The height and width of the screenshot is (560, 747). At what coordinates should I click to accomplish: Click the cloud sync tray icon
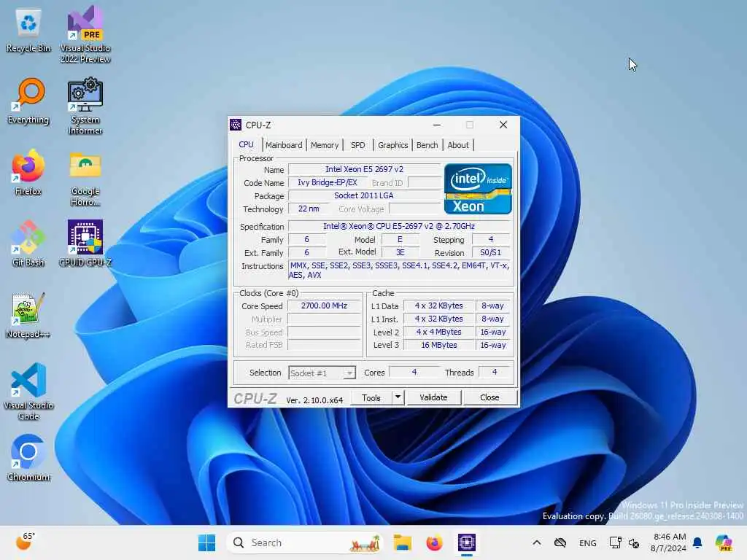[x=560, y=542]
